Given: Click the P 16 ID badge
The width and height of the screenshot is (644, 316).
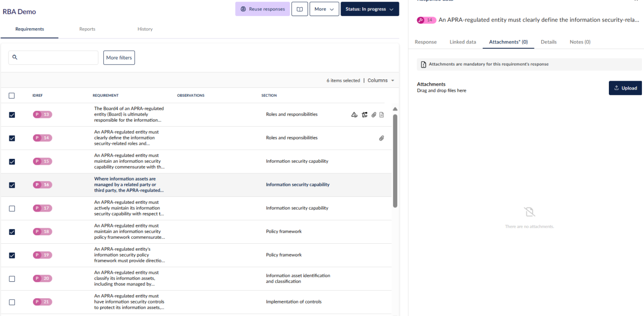Looking at the screenshot, I should (43, 185).
